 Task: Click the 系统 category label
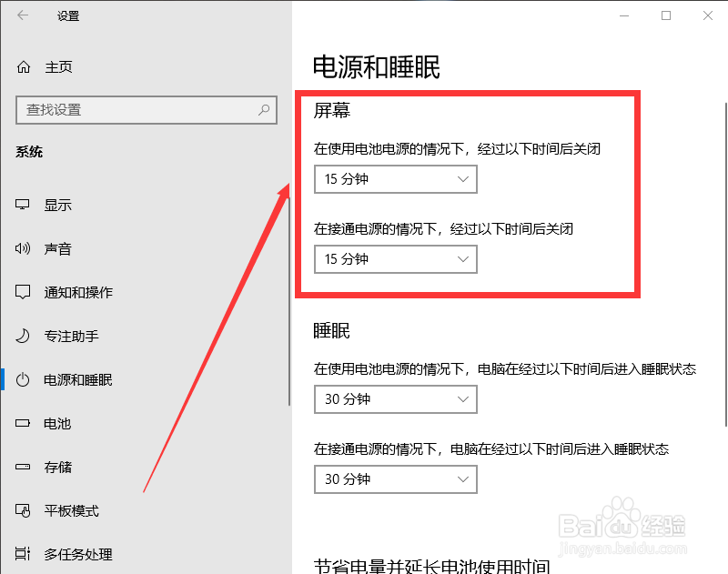[x=29, y=152]
